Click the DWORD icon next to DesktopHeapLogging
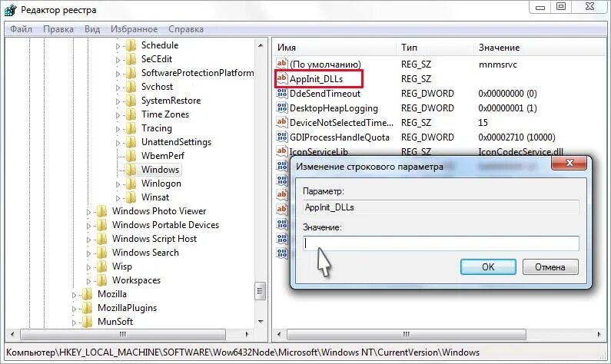The width and height of the screenshot is (611, 364). click(x=282, y=108)
